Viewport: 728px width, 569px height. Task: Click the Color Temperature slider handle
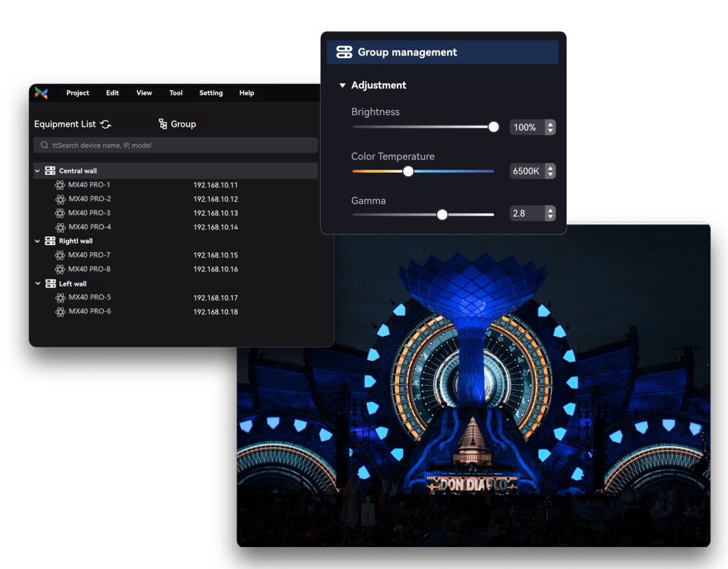408,171
